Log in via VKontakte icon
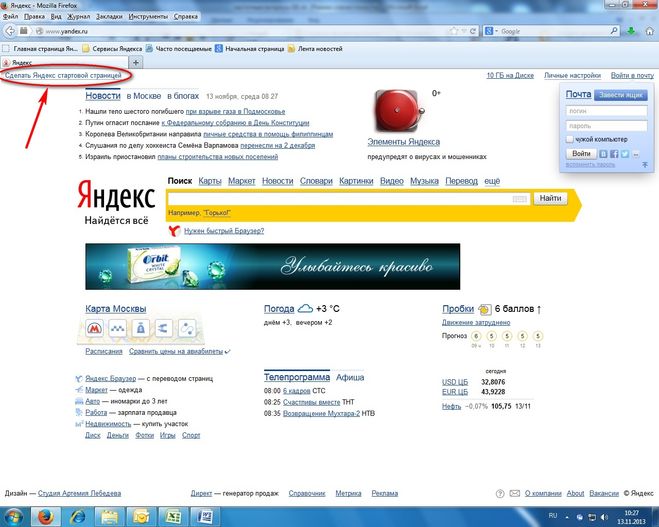Screen dimensions: 659x527 tap(604, 154)
